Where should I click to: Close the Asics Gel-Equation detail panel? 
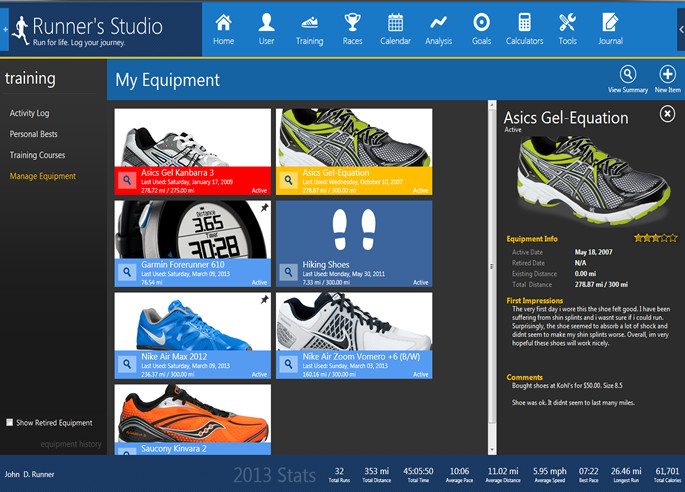pyautogui.click(x=667, y=114)
